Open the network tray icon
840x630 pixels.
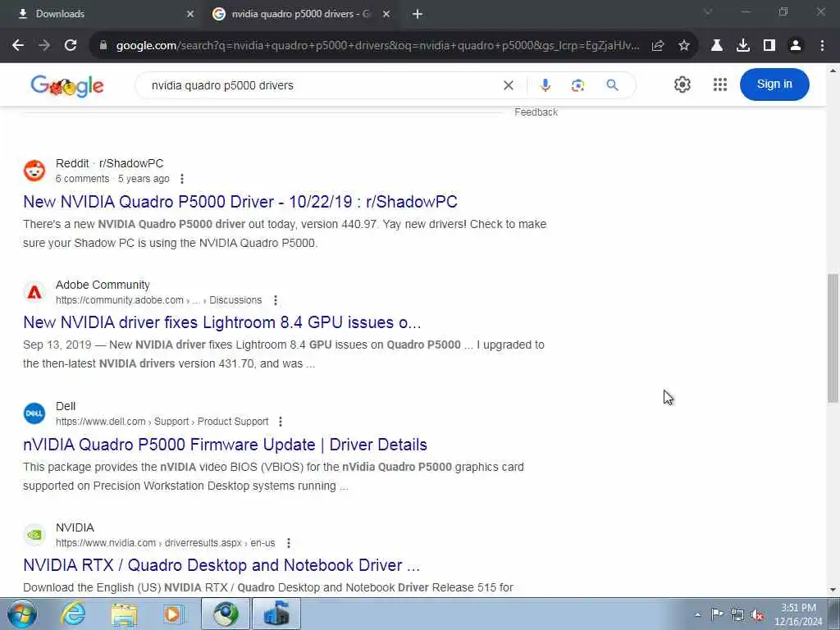(x=737, y=614)
